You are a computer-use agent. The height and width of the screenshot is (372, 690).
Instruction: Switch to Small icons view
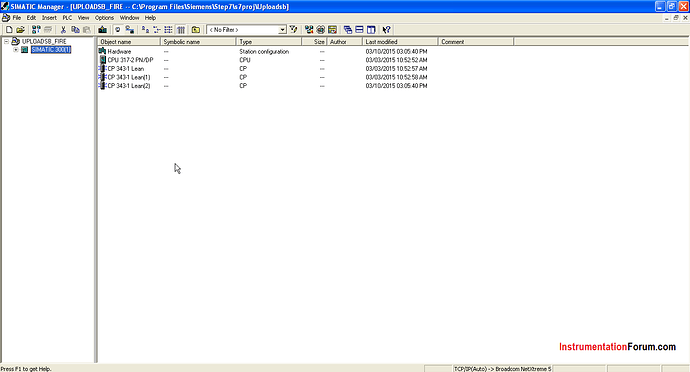coord(157,29)
